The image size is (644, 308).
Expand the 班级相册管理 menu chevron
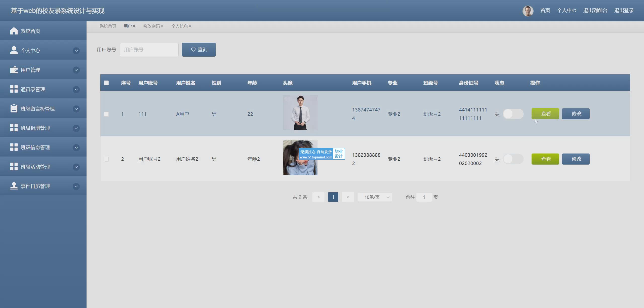point(76,128)
